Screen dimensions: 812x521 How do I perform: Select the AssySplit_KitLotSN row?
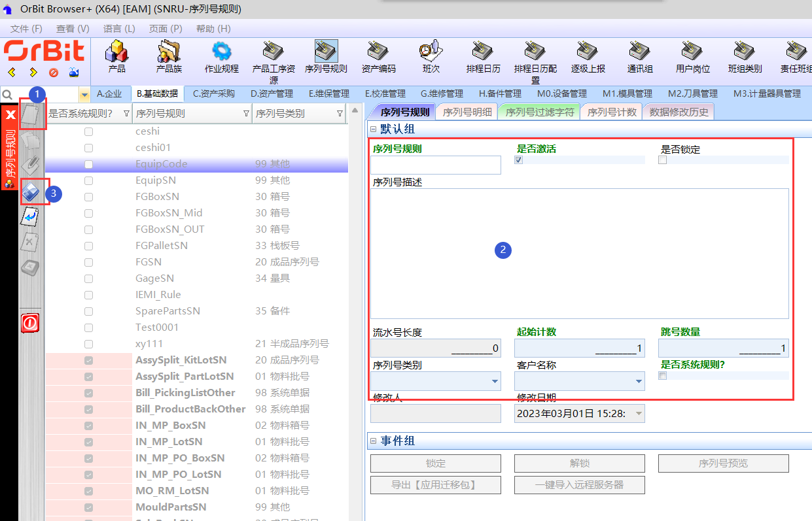pyautogui.click(x=196, y=360)
